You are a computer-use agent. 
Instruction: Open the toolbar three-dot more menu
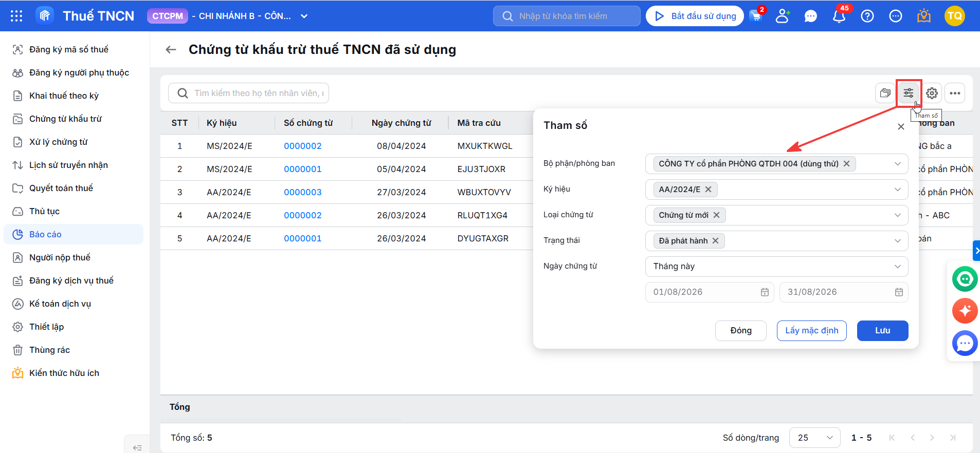(955, 93)
